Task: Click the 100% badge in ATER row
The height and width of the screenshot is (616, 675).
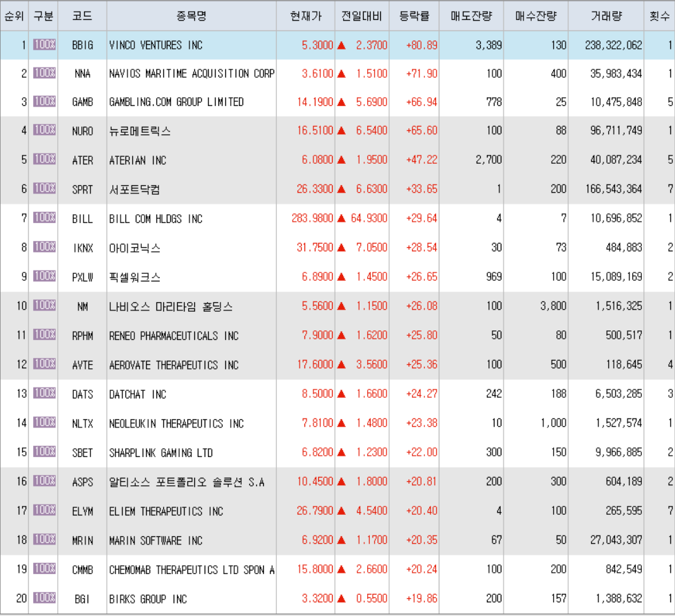Action: click(44, 159)
